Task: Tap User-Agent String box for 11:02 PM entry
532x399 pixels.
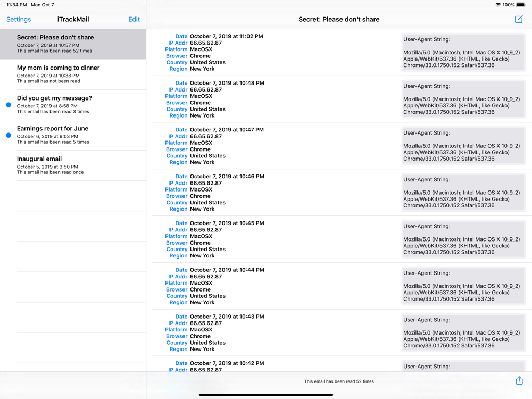Action: click(x=463, y=52)
